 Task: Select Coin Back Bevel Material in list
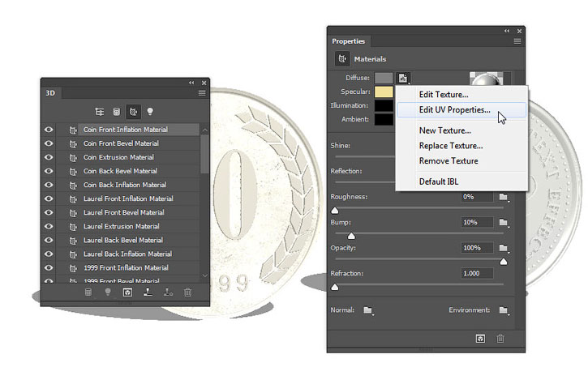[x=120, y=171]
